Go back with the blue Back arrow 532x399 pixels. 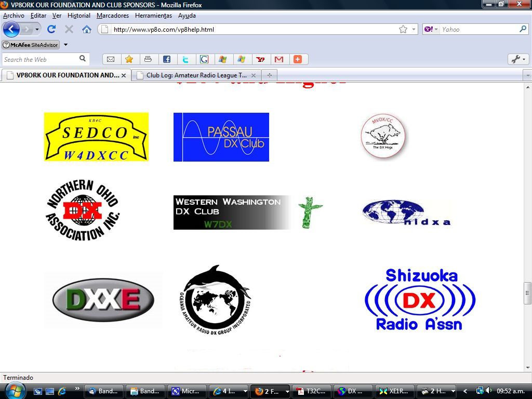pyautogui.click(x=11, y=29)
